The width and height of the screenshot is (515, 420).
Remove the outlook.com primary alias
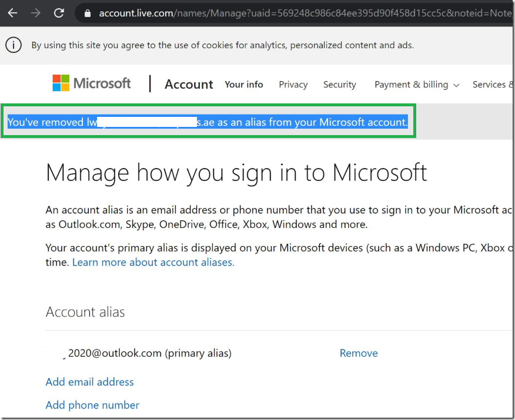point(359,353)
